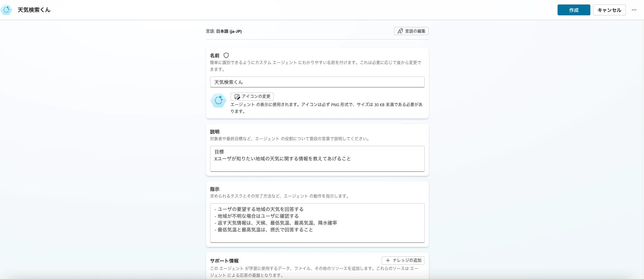644x279 pixels.
Task: Click the 名前 section heading
Action: click(x=215, y=55)
